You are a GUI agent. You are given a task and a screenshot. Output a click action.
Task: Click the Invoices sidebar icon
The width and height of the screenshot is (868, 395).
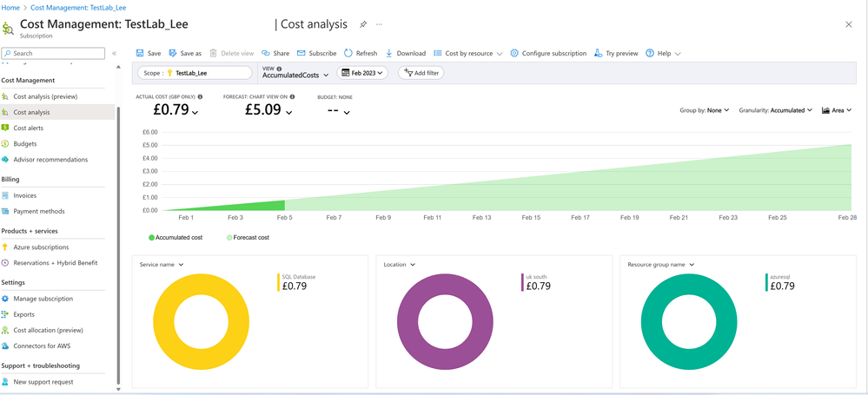[x=5, y=195]
